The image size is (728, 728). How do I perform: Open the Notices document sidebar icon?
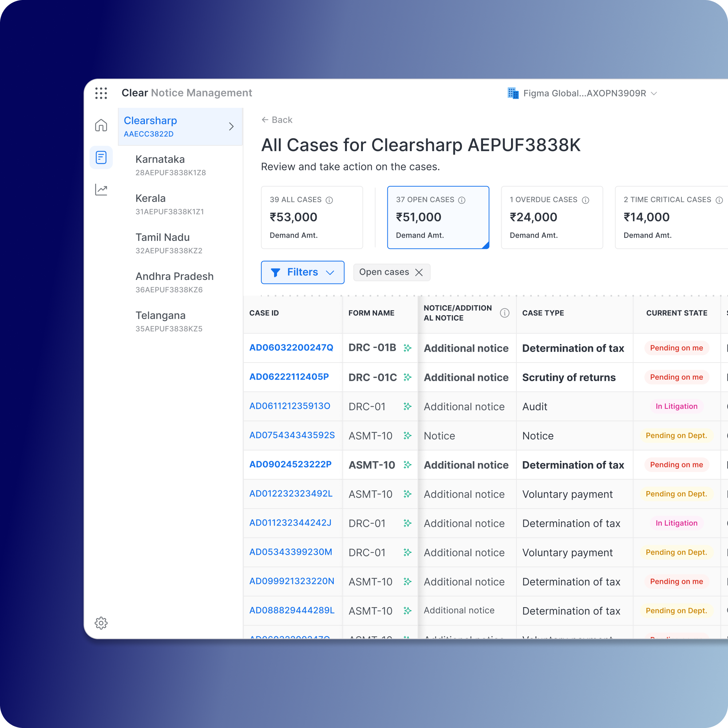pos(101,158)
